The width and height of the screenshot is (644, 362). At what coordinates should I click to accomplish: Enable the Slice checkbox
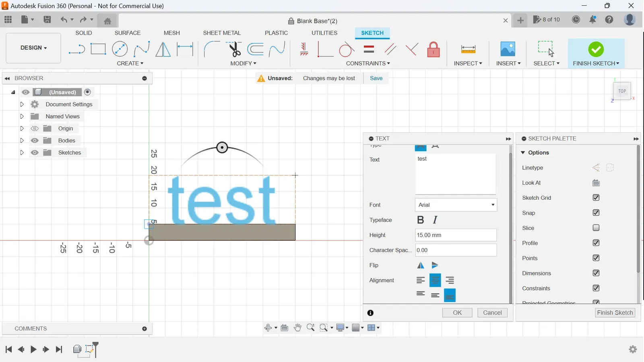click(x=596, y=228)
